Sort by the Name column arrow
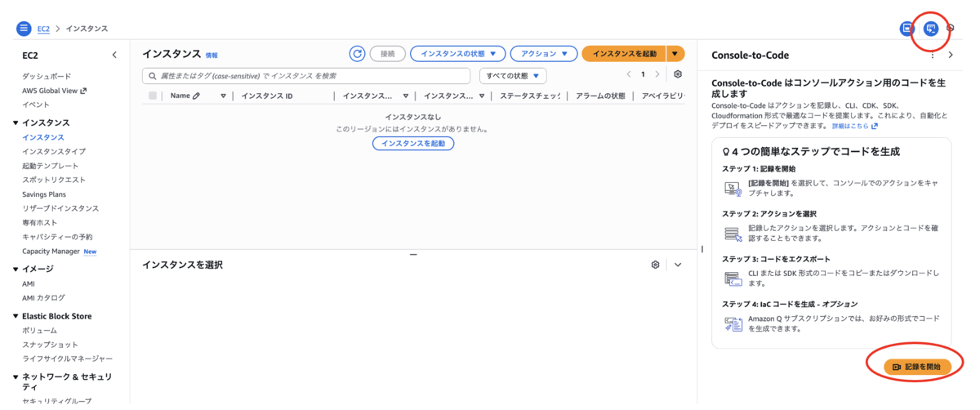 tap(223, 96)
